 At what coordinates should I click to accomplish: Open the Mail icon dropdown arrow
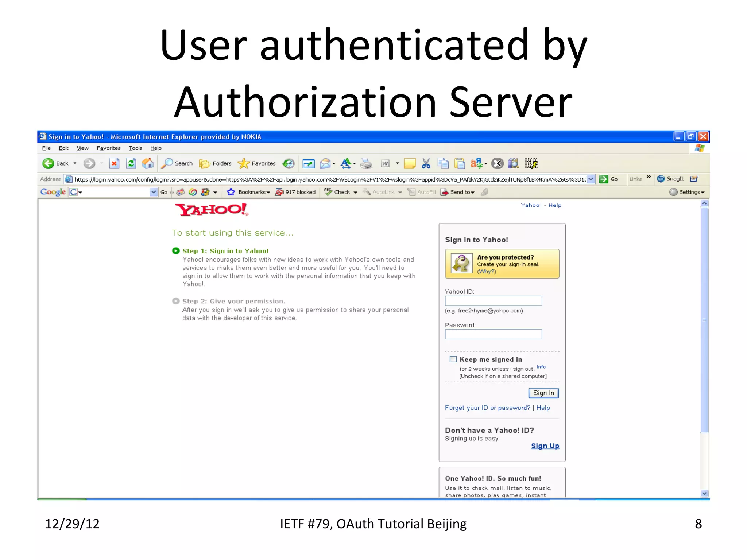334,164
